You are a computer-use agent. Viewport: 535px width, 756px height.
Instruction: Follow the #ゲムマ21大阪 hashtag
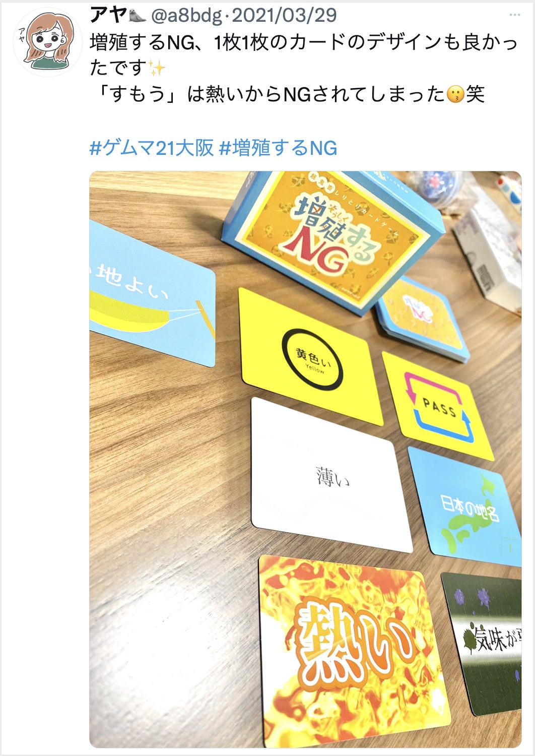point(152,148)
